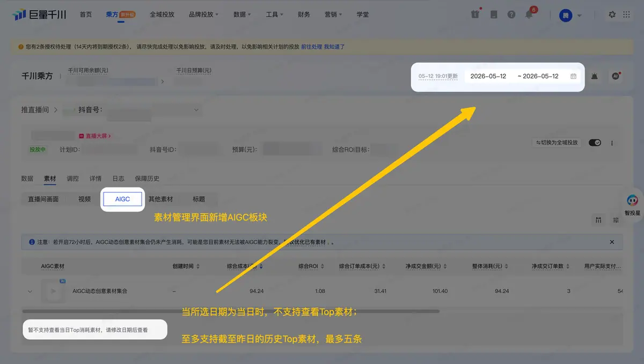
Task: Open the account dropdown arrow beside the avatar
Action: tap(579, 15)
